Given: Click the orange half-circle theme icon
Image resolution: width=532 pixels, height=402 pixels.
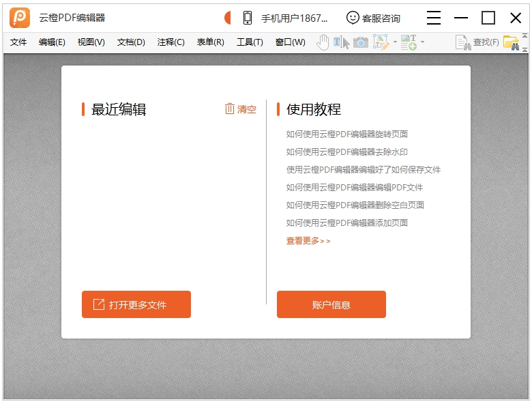Looking at the screenshot, I should point(228,18).
